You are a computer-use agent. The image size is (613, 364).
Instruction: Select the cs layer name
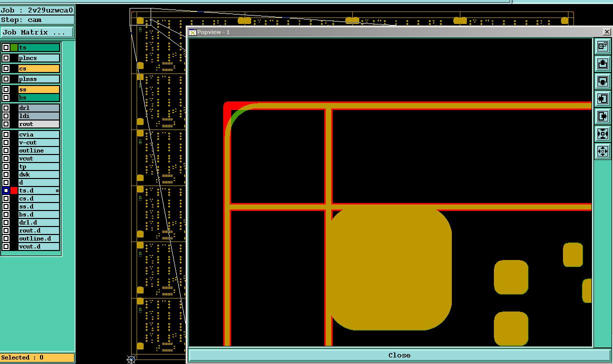[x=39, y=68]
